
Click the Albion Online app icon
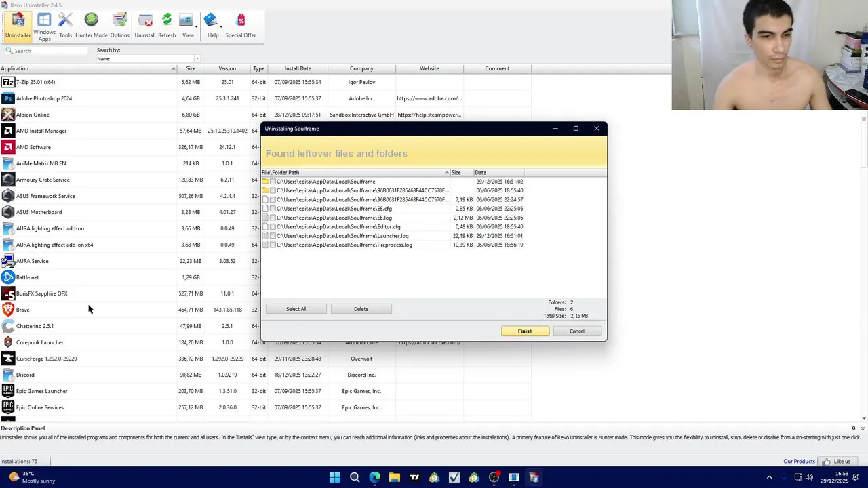7,115
